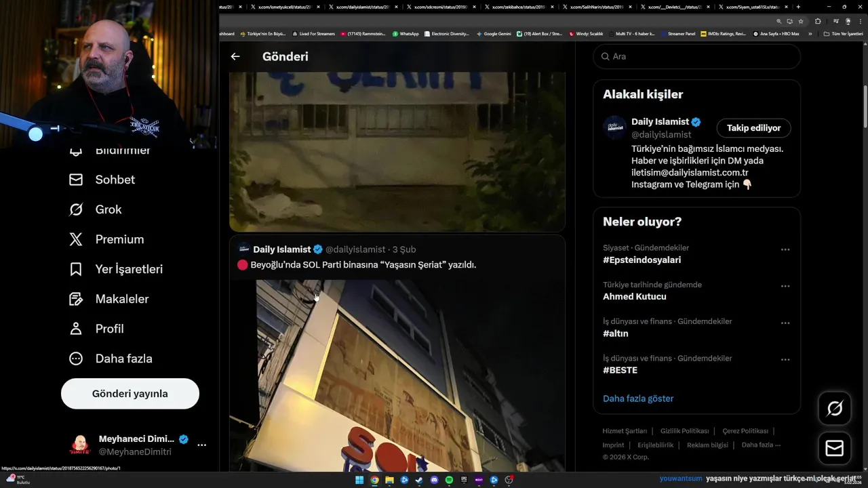Open the floating Grok button at right
This screenshot has height=488, width=868.
[835, 408]
